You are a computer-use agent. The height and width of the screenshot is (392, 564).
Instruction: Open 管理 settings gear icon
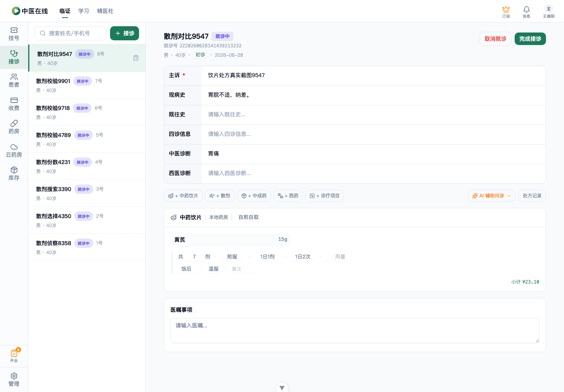pyautogui.click(x=14, y=379)
